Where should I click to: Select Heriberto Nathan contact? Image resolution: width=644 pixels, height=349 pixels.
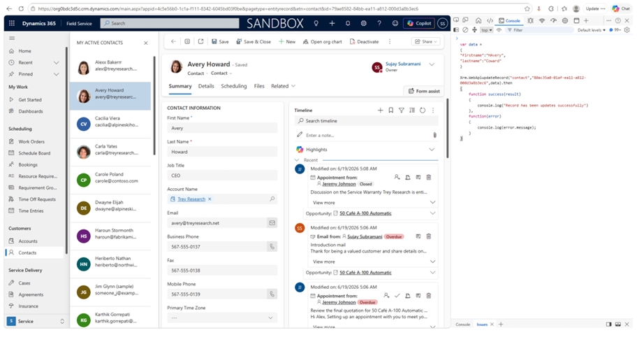110,264
